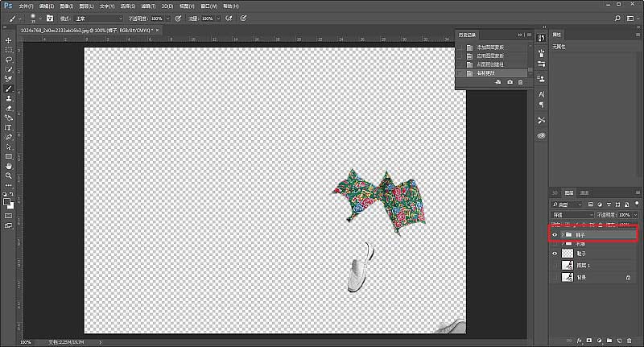
Task: Toggle Quick Mask mode icon
Action: pos(8,216)
